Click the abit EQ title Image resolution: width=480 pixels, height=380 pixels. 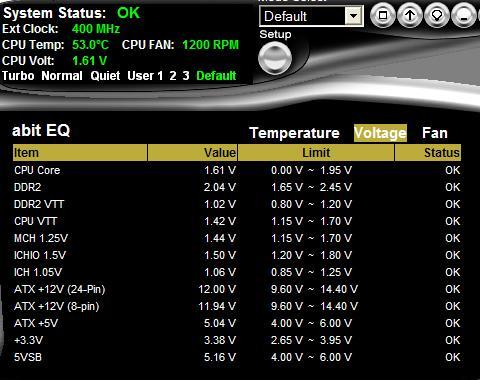41,130
